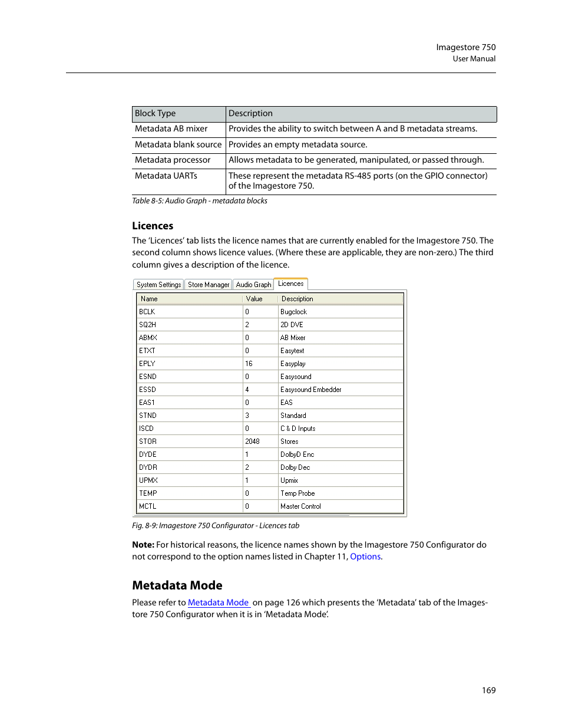
Task: Click the Stores description cell
Action: tap(340, 442)
